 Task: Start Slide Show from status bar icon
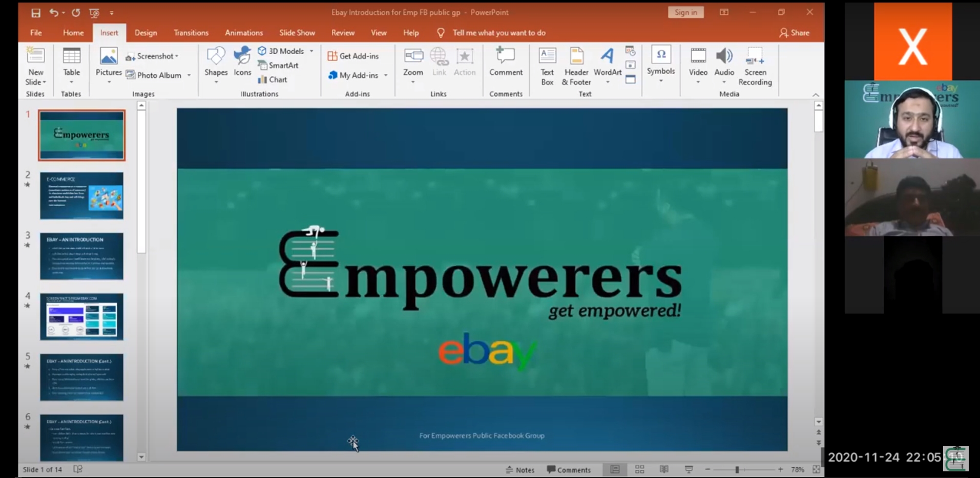point(689,469)
